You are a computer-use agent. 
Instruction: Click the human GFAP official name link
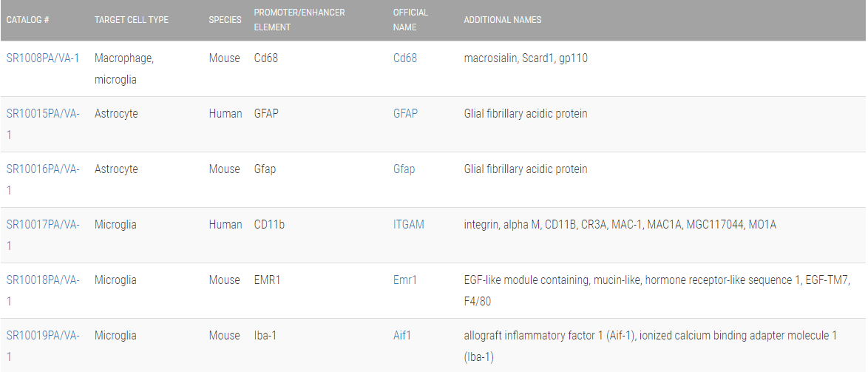[405, 113]
